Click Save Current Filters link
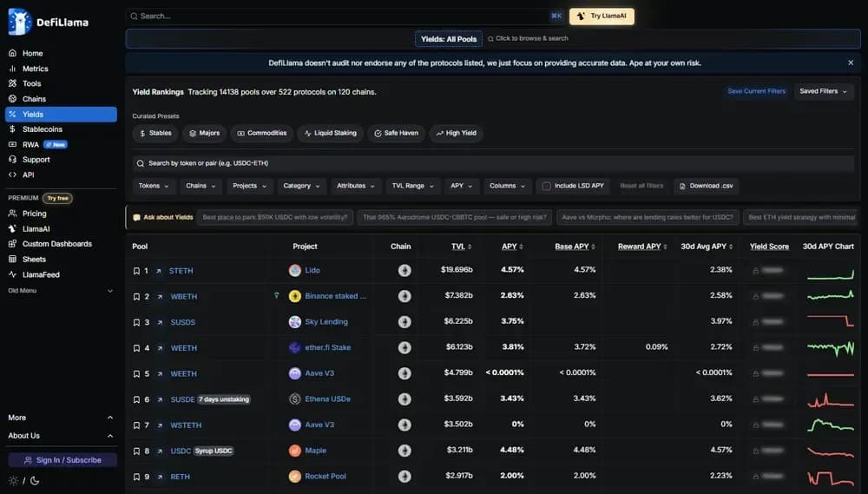The height and width of the screenshot is (494, 868). point(756,91)
